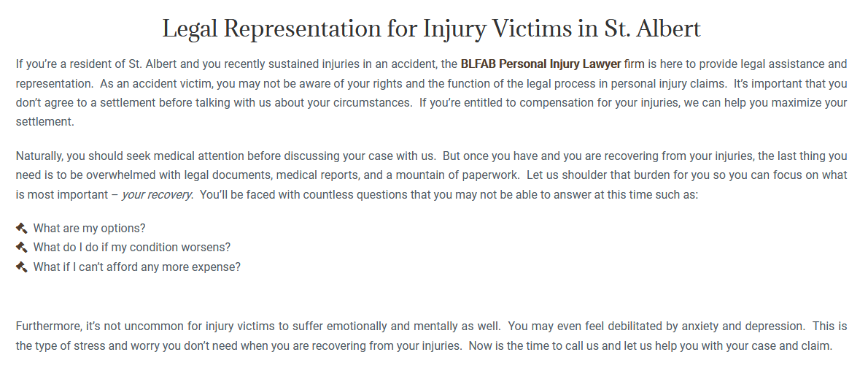The height and width of the screenshot is (371, 868).
Task: Click "What if I can't afford any more expense?"
Action: coord(136,267)
